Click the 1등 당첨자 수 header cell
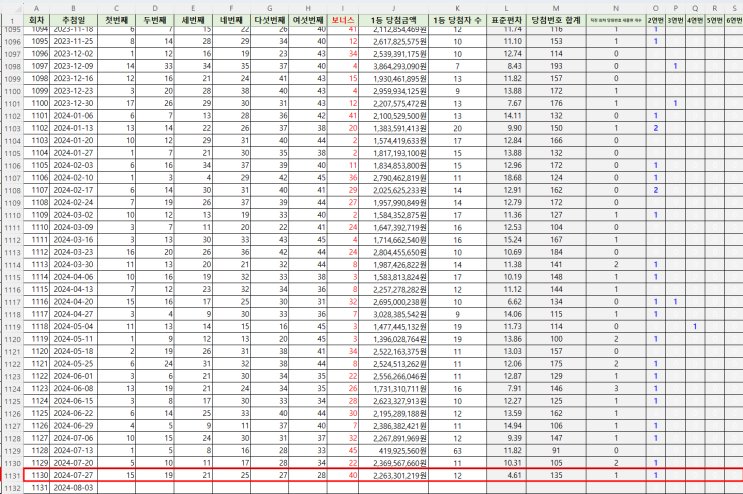 (457, 20)
